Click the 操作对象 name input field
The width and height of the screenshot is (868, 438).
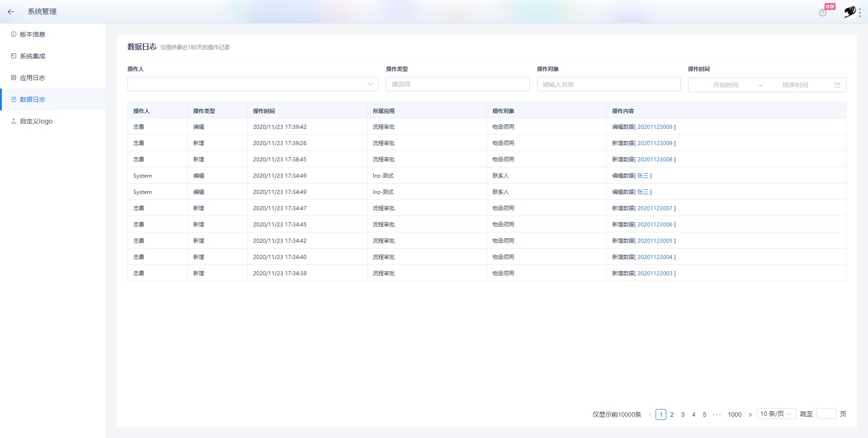pos(609,84)
